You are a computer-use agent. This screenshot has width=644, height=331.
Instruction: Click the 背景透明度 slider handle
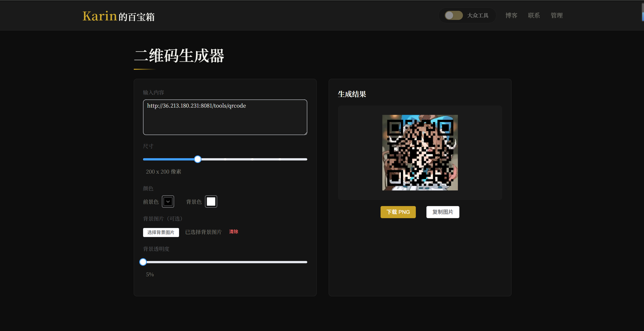click(143, 262)
